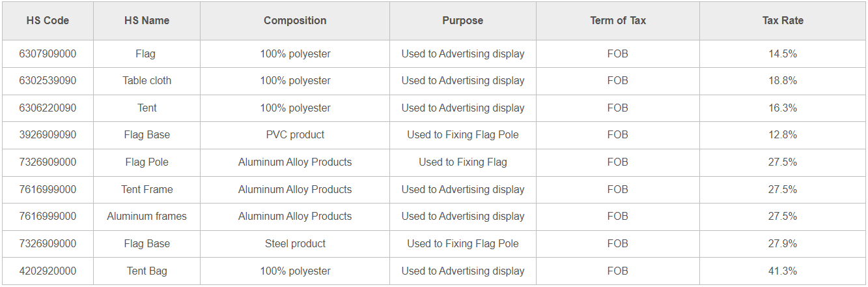Click HS code 4202920000

pos(48,271)
